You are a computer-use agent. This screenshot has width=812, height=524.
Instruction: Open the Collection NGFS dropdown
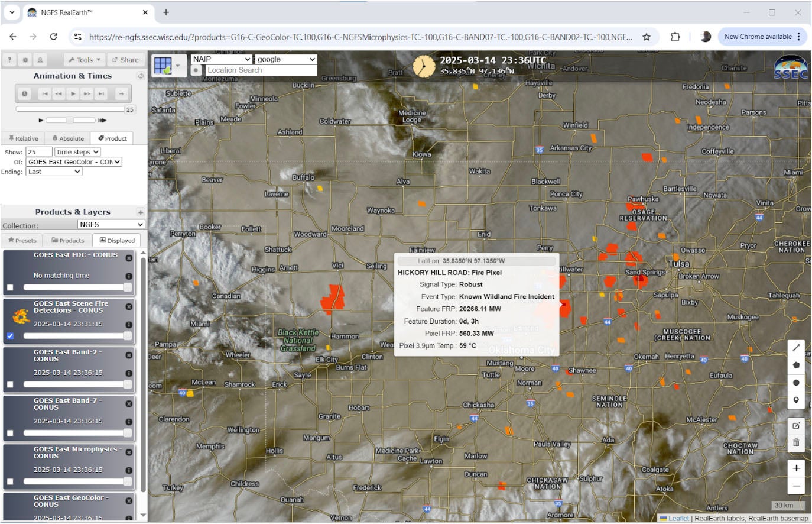pyautogui.click(x=111, y=225)
